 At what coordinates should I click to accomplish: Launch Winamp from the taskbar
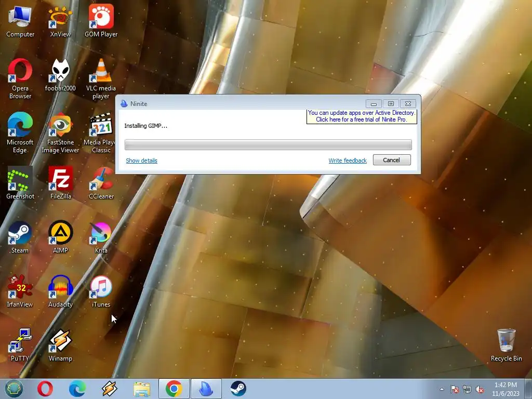(x=109, y=389)
